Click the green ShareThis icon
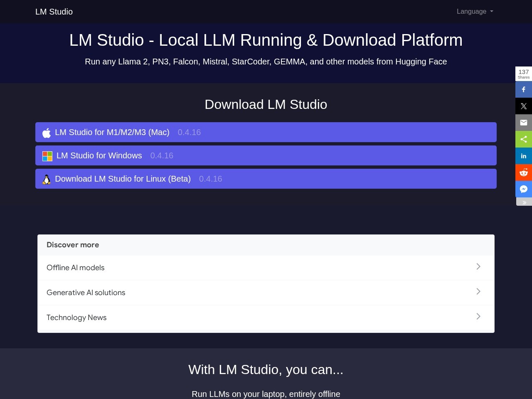This screenshot has height=399, width=532. coord(524,139)
